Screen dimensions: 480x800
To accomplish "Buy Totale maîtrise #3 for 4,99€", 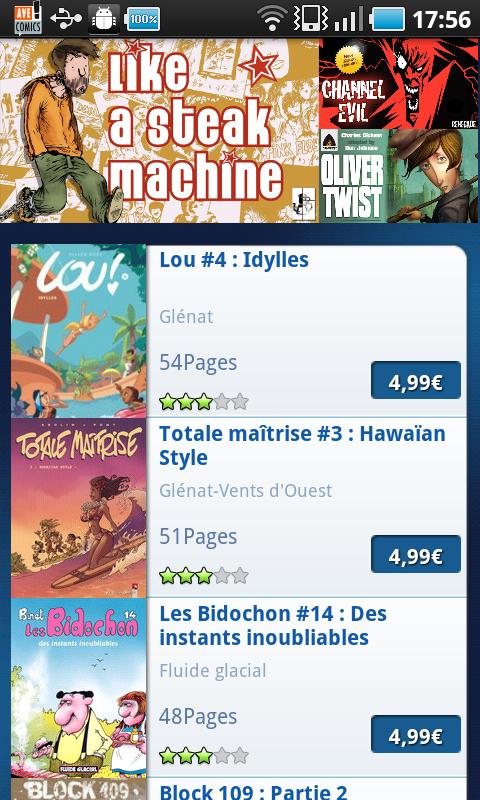I will tap(416, 554).
